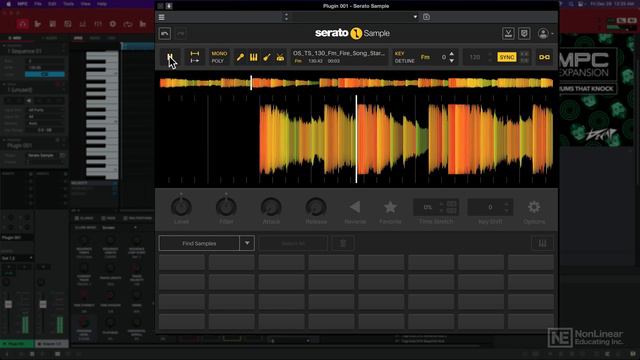Click the Level knob
Viewport: 640px width, 360px height.
coord(181,207)
